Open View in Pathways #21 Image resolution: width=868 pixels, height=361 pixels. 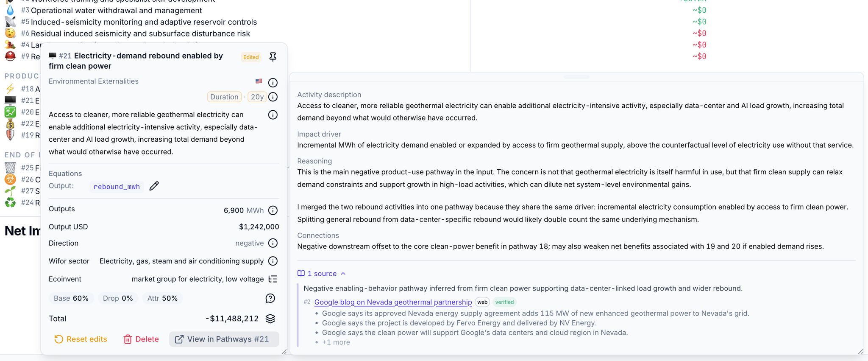pyautogui.click(x=223, y=339)
